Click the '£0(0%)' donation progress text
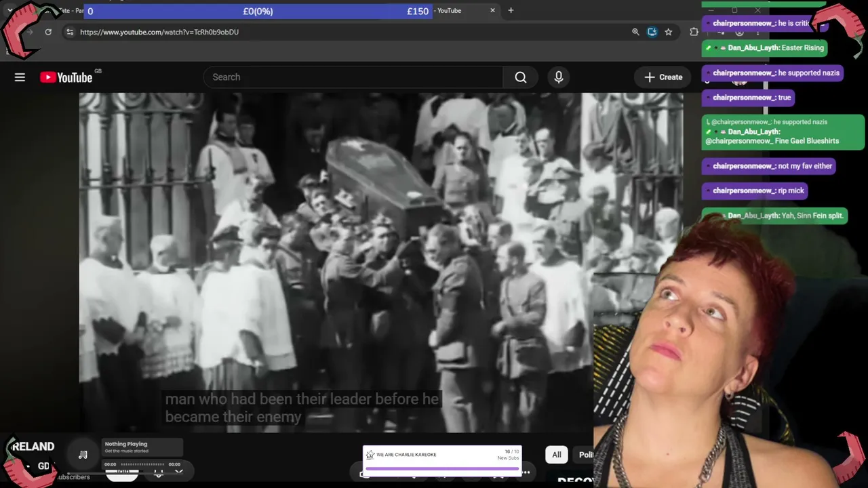The width and height of the screenshot is (868, 488). (x=258, y=12)
